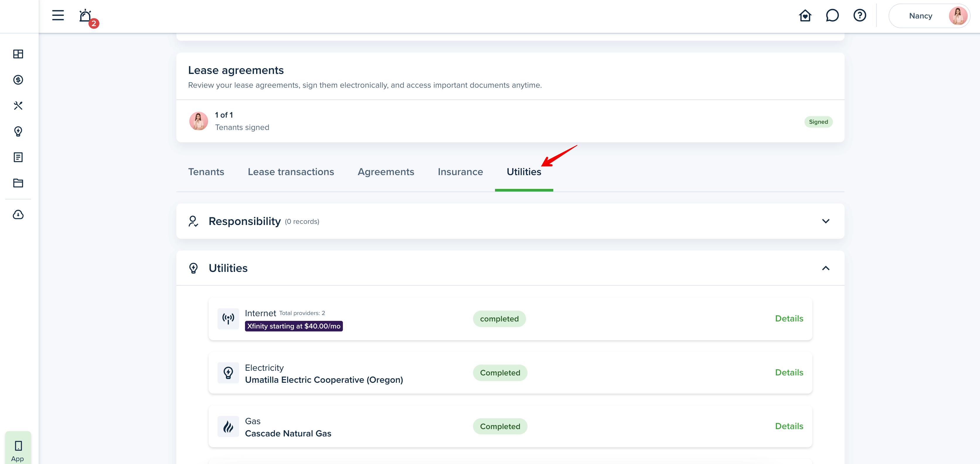Click tenant avatar in lease agreements row
The height and width of the screenshot is (464, 980).
[199, 121]
